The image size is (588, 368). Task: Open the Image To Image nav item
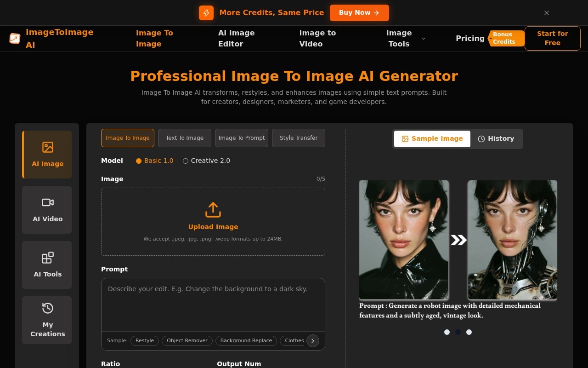tap(154, 39)
